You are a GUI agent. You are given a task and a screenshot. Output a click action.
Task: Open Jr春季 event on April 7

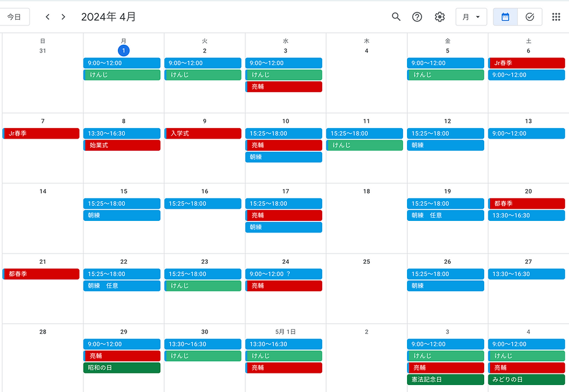coord(41,133)
